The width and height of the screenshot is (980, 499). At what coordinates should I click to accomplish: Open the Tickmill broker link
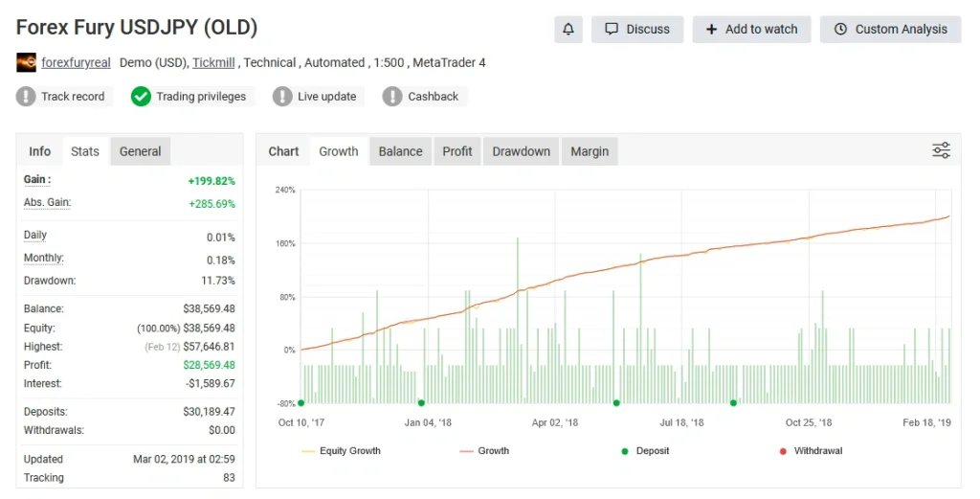213,62
